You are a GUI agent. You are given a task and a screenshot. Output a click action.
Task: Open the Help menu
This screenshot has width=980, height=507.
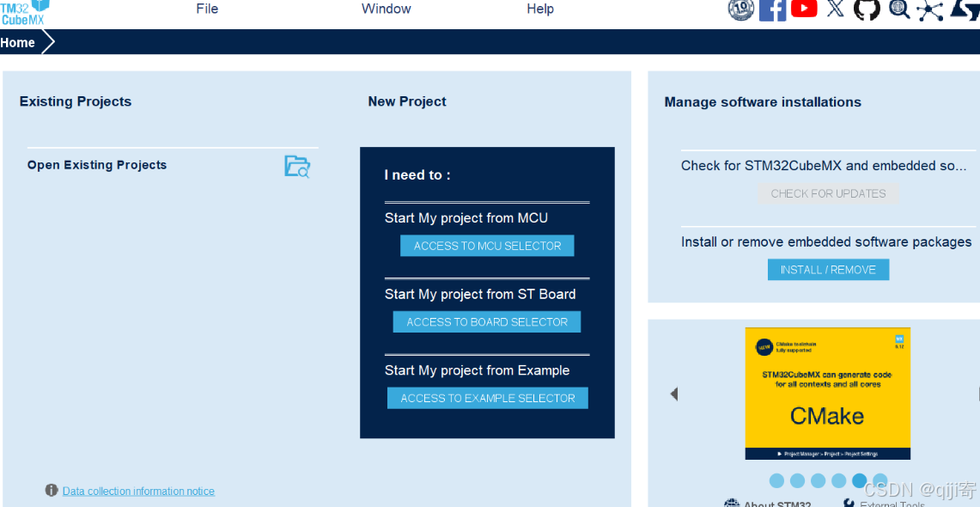[540, 9]
